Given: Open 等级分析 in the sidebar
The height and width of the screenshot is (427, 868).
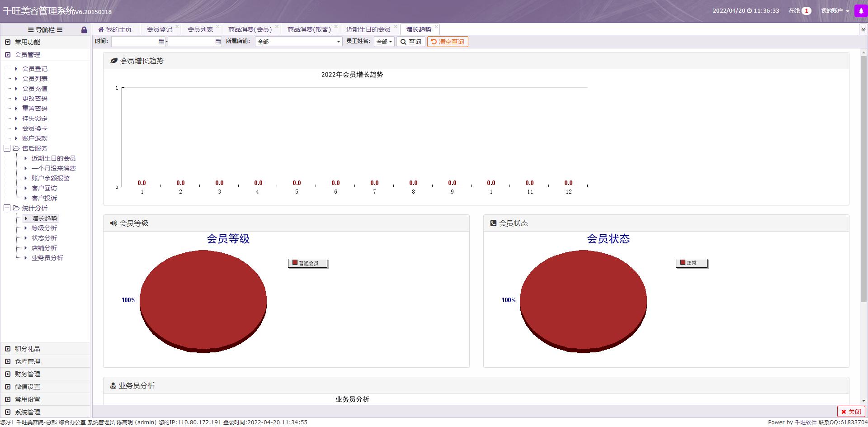Looking at the screenshot, I should 44,228.
